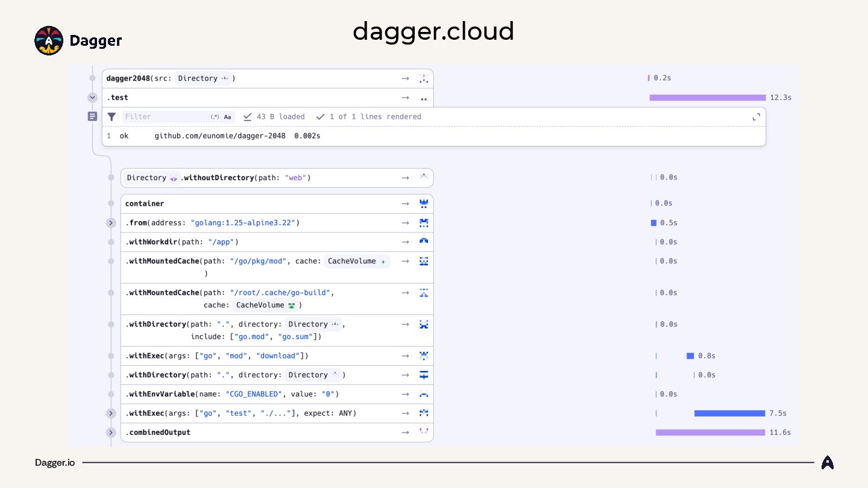Screen dimensions: 868x488
Task: Open CacheVolume chip for go-build cache
Action: point(265,305)
